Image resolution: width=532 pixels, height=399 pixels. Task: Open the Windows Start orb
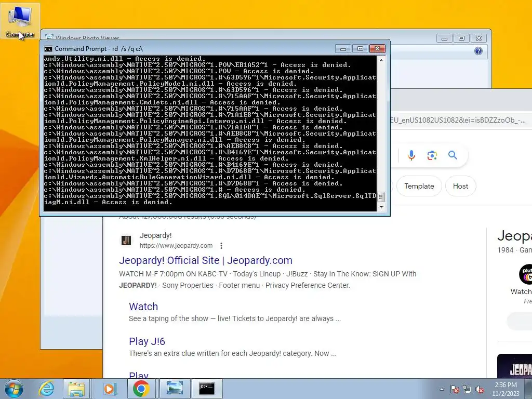[x=14, y=389]
